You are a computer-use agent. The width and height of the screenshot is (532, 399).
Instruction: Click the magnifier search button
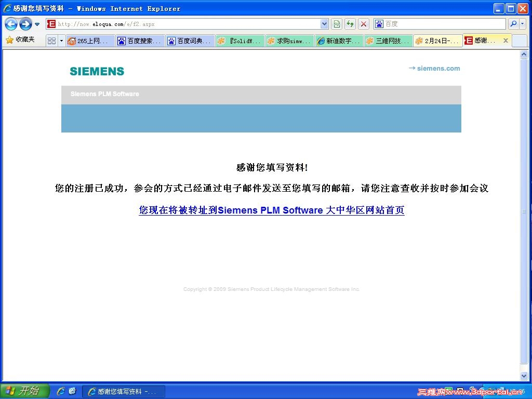[x=513, y=24]
